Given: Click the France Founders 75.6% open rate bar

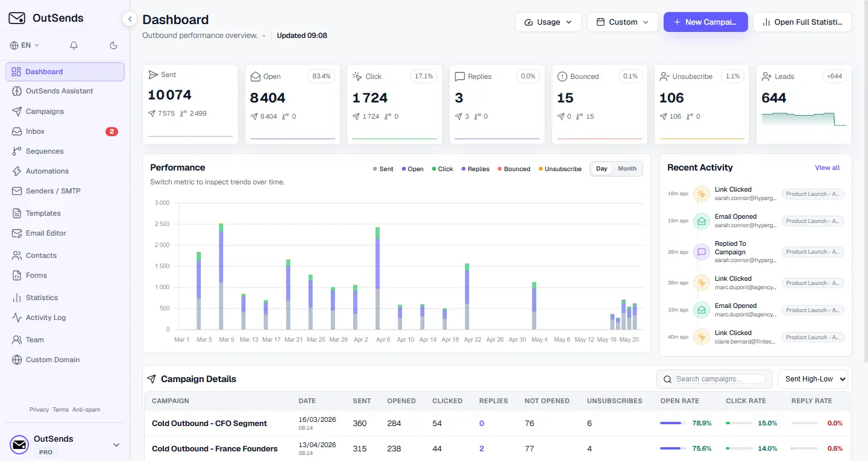Looking at the screenshot, I should click(673, 449).
